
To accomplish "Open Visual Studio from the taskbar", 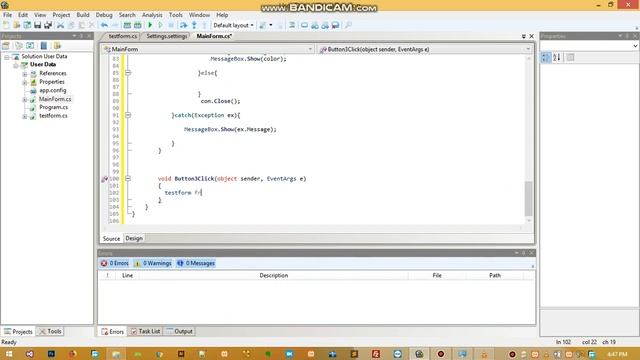I will tap(30, 354).
